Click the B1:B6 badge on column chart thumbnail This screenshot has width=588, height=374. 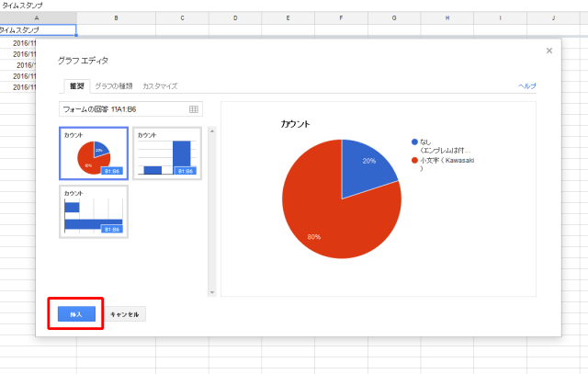coord(186,171)
